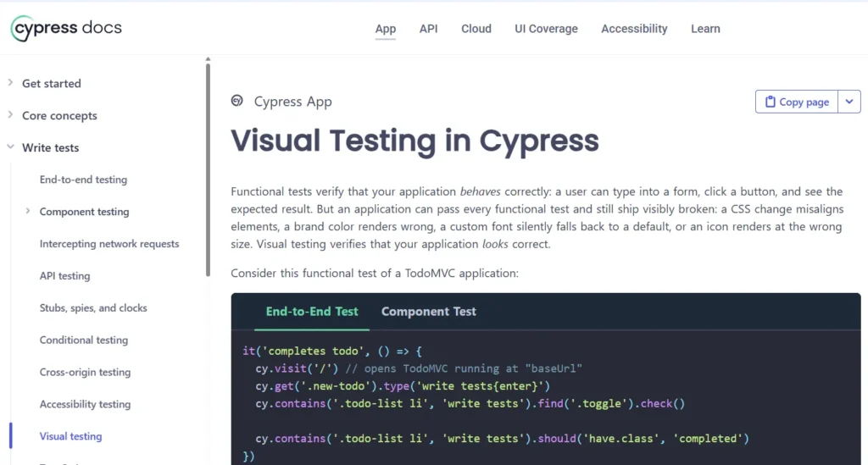Click the sentence 'Consider this functional test'
Image resolution: width=868 pixels, height=465 pixels.
374,273
